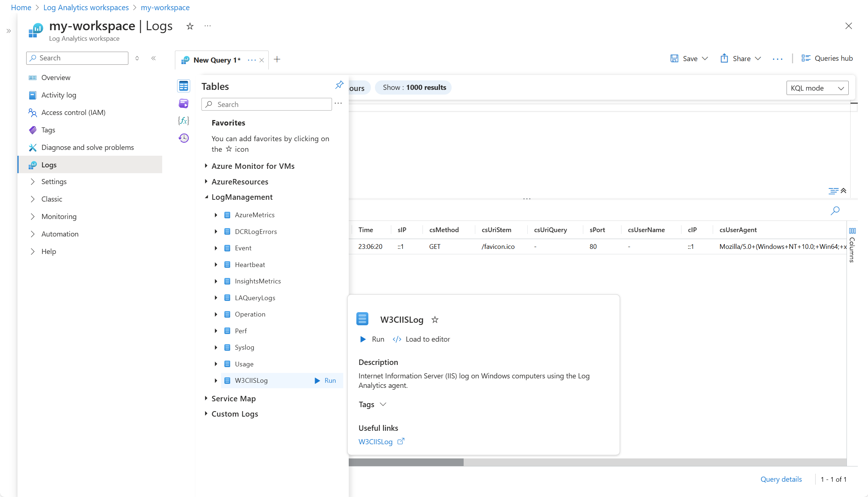Pin the Tables panel

coord(339,85)
